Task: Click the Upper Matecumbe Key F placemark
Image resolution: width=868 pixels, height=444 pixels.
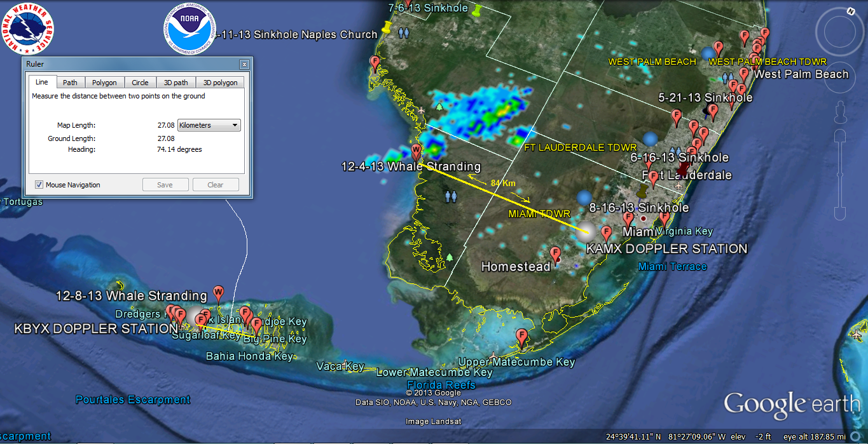Action: pyautogui.click(x=522, y=336)
